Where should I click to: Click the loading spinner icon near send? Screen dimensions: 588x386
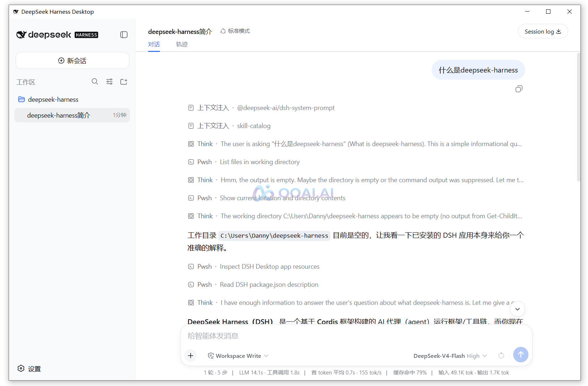(x=501, y=356)
